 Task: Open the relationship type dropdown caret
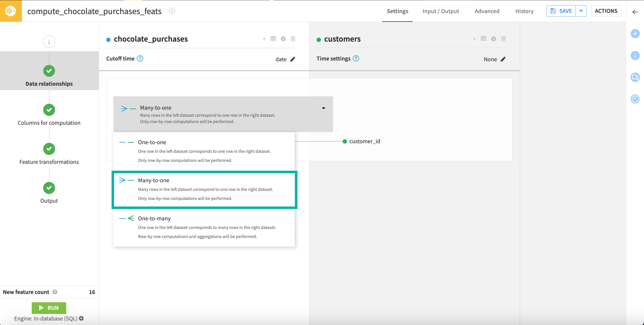click(324, 108)
